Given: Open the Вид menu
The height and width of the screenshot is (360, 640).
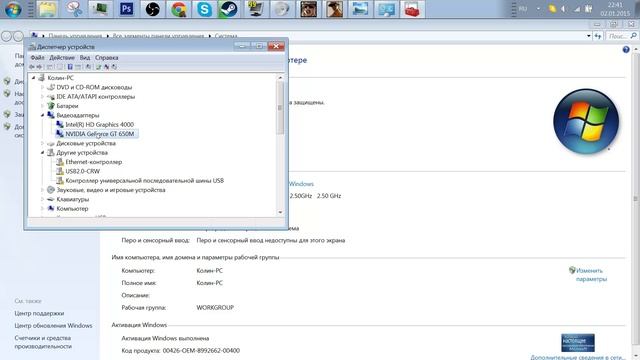Looking at the screenshot, I should (85, 58).
